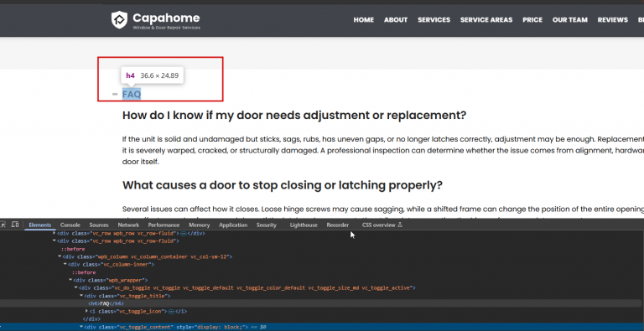Viewport: 644px width, 331px height.
Task: Collapse the FAQ toggle using the minus icon
Action: [115, 95]
